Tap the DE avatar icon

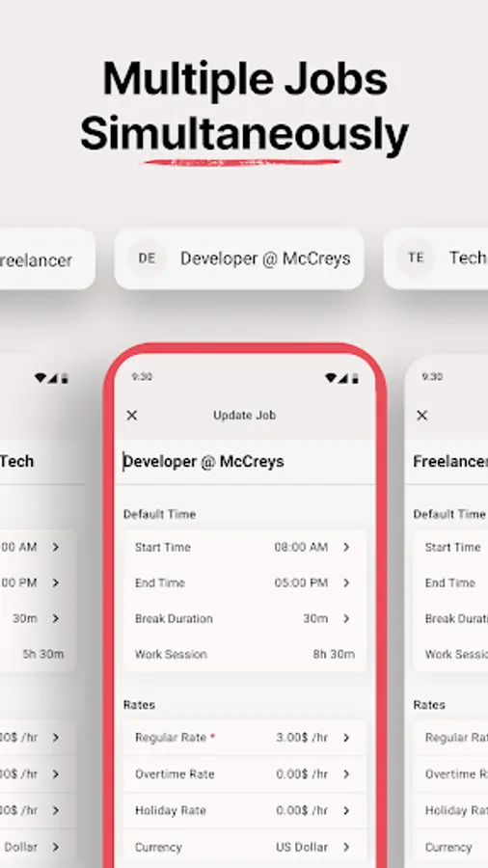tap(147, 258)
